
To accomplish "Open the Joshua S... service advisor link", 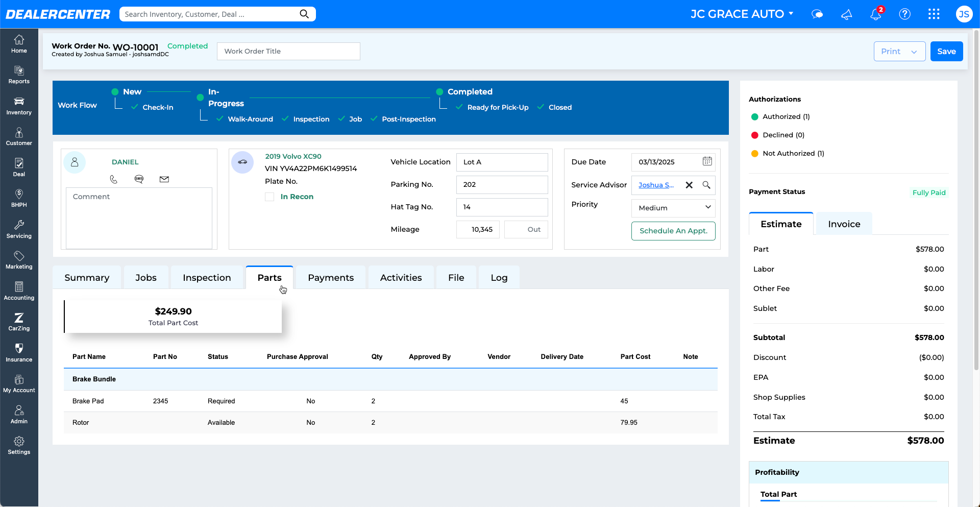I will (656, 185).
